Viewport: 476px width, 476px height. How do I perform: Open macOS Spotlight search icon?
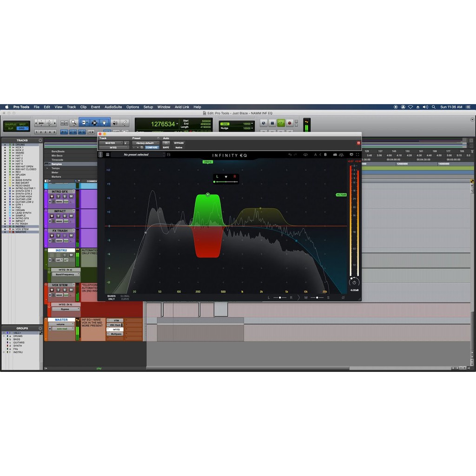tap(434, 107)
